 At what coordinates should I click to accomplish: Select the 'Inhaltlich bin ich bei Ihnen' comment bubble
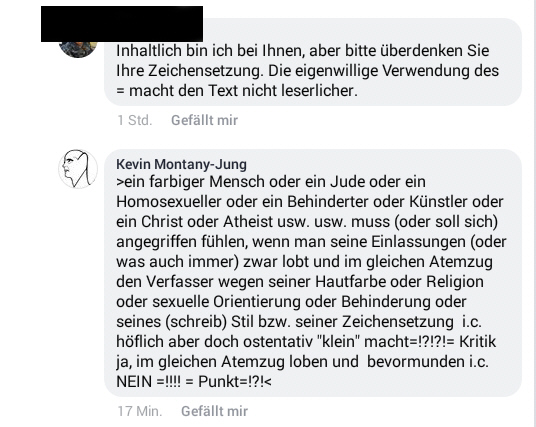click(x=313, y=62)
